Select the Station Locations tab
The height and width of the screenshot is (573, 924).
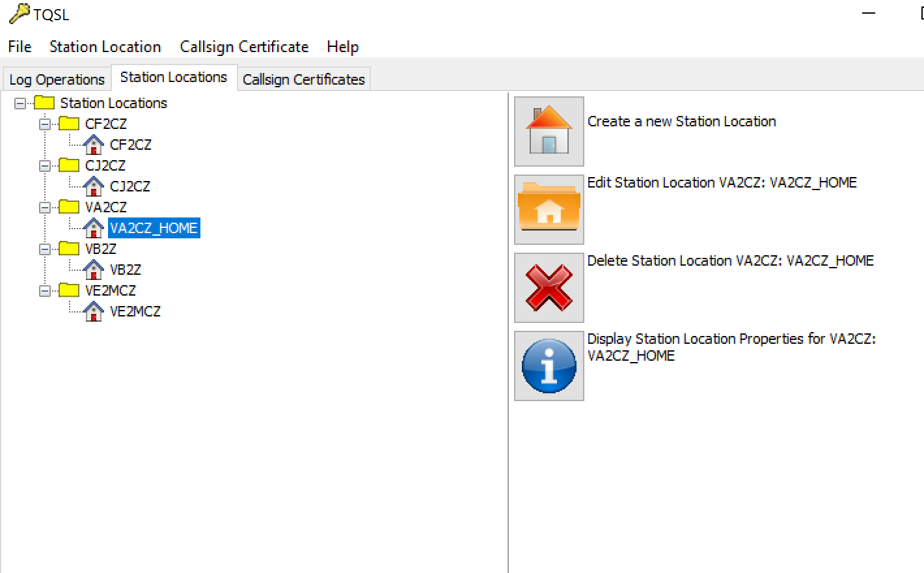click(x=174, y=77)
